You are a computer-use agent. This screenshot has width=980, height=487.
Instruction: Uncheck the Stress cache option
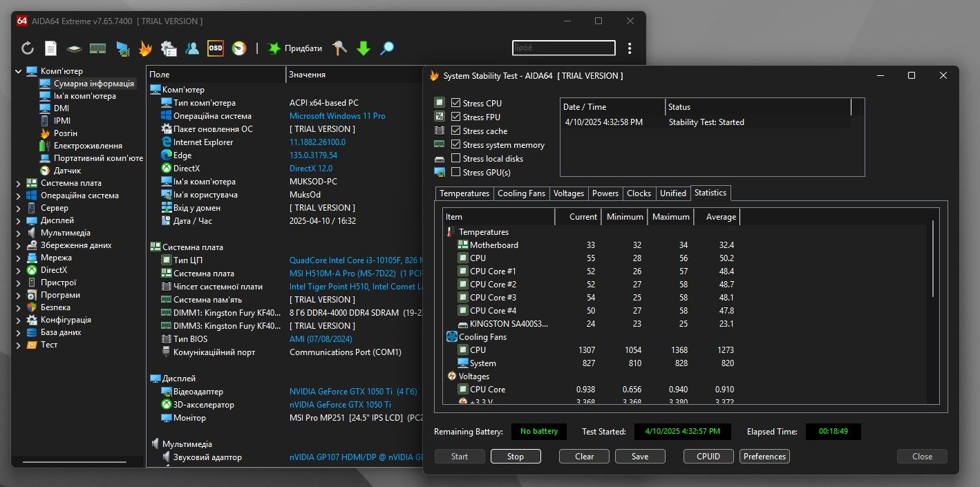coord(455,131)
